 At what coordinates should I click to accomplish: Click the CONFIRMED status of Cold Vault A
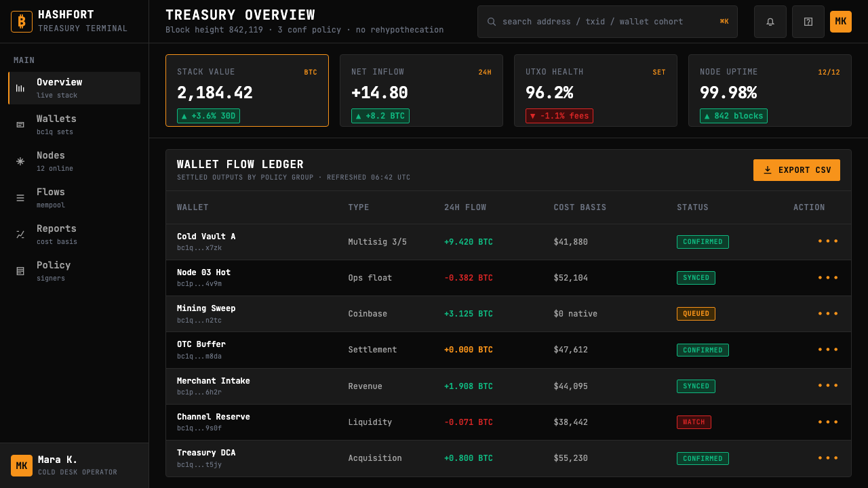[x=703, y=242]
